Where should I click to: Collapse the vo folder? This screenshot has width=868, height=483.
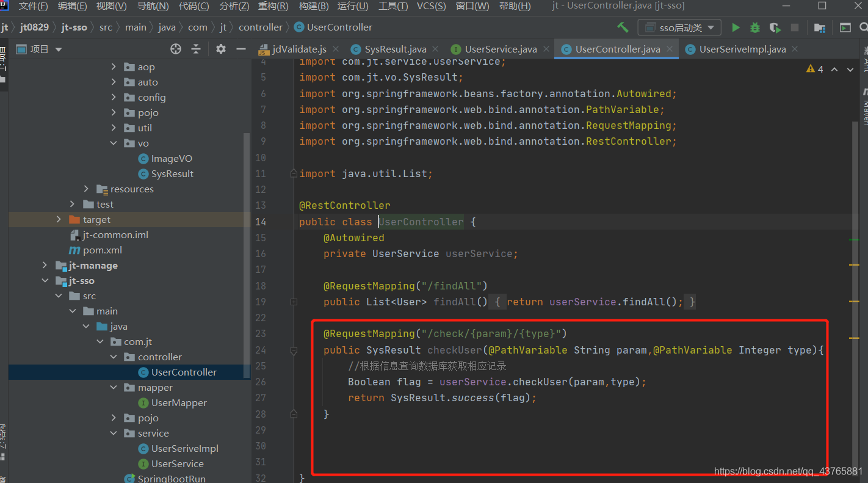pos(114,143)
